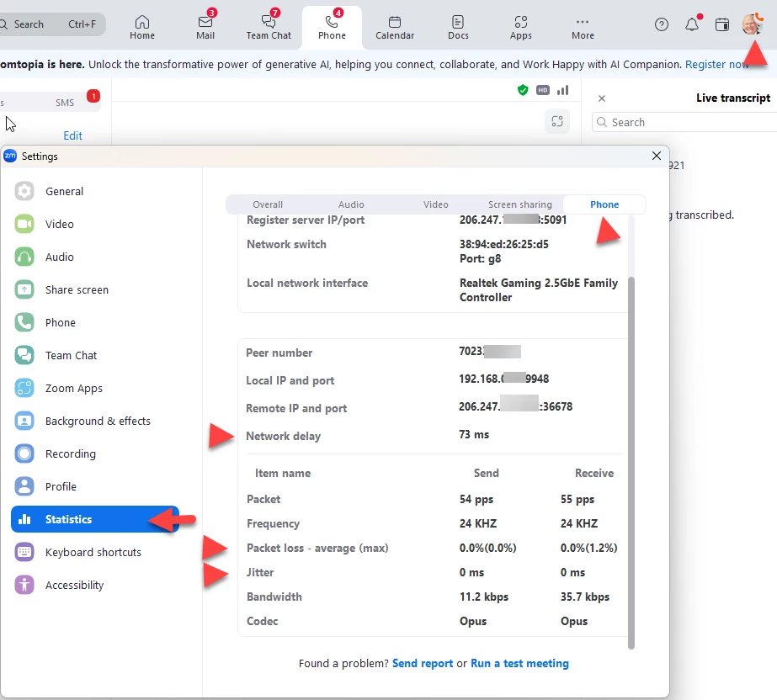Open Background & effects settings
Screen dimensions: 777x700
coord(94,421)
